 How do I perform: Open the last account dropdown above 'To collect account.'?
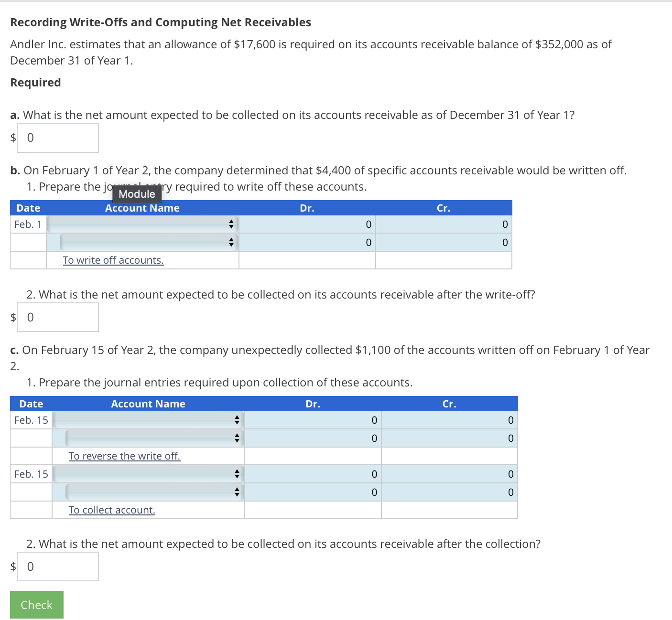coord(153,492)
